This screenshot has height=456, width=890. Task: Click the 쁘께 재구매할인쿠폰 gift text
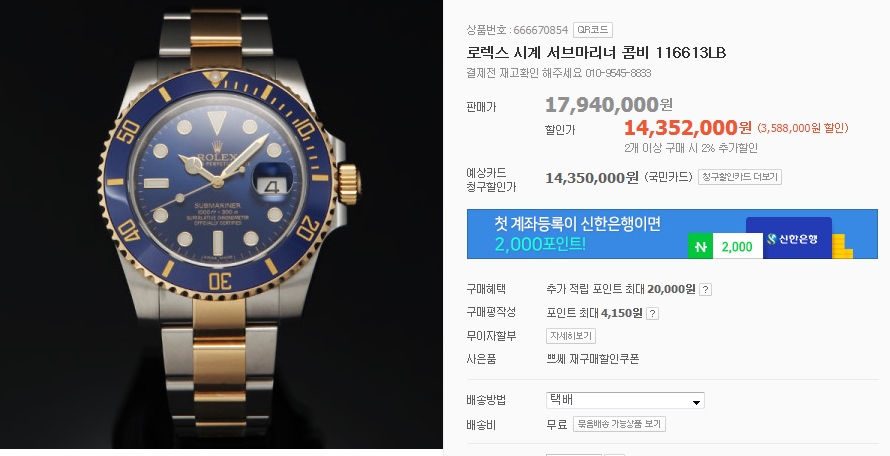point(593,359)
